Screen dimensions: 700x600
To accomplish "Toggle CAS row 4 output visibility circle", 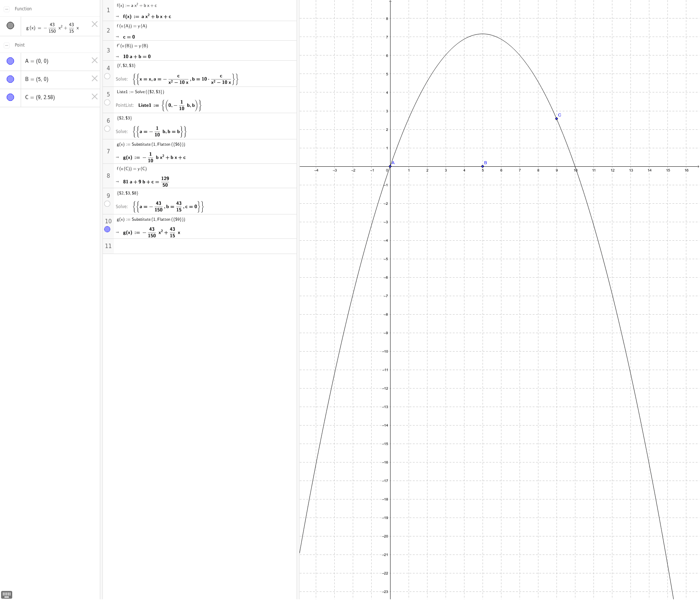I will (107, 76).
